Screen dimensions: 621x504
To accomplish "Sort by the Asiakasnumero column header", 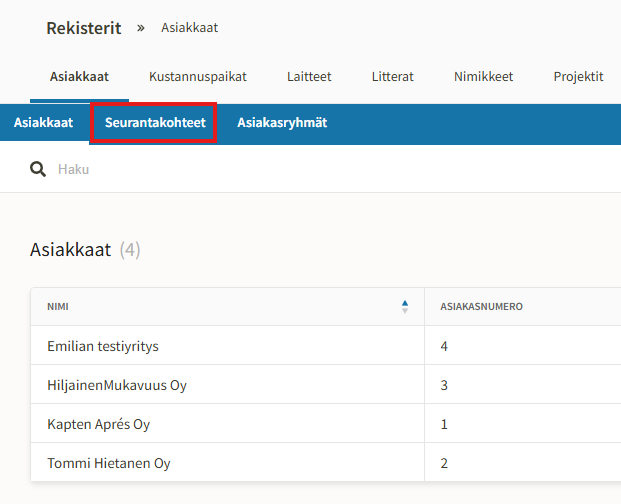I will pos(481,307).
